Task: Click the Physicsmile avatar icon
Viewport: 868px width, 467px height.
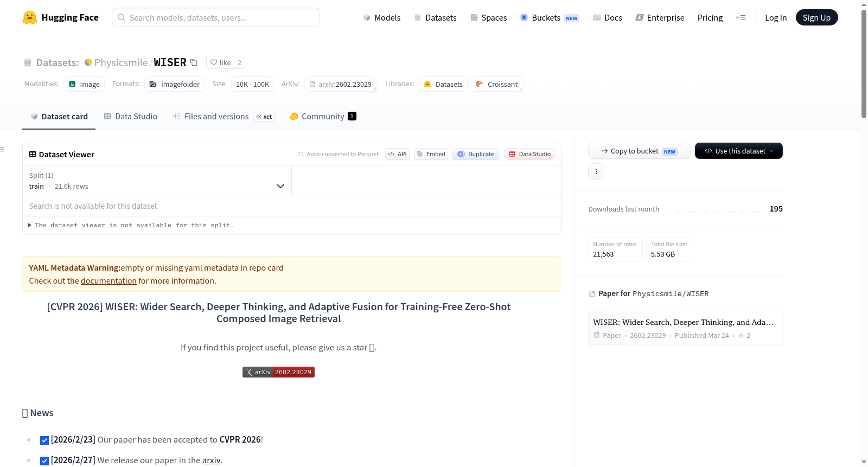Action: click(88, 62)
